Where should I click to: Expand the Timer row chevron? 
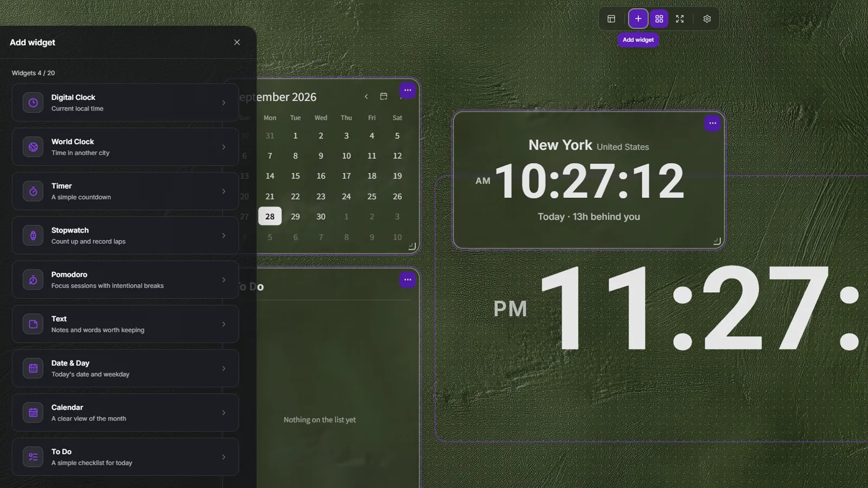point(224,191)
